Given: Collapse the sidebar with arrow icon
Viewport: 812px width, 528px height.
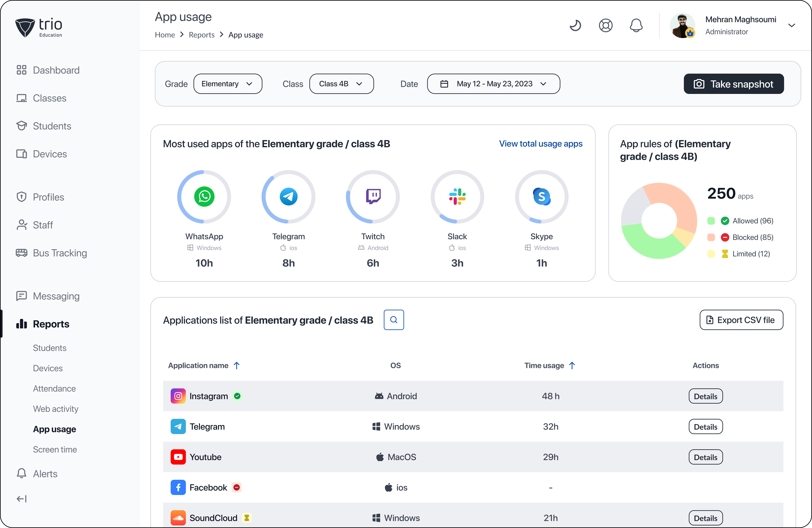Looking at the screenshot, I should [22, 499].
